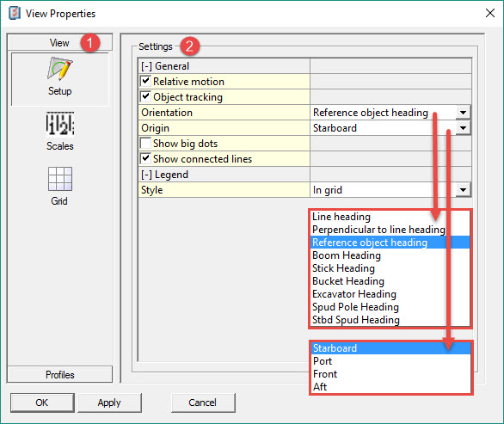Toggle the Relative motion checkbox

[x=145, y=81]
